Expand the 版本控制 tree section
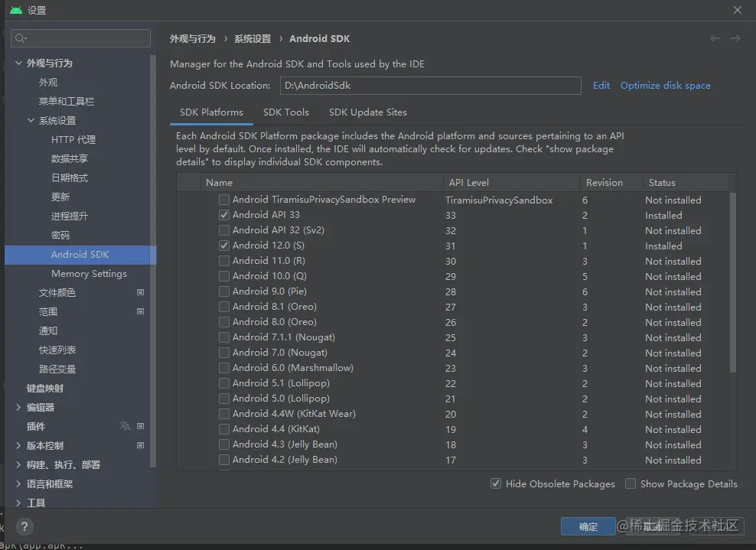Viewport: 756px width, 550px height. (x=18, y=445)
